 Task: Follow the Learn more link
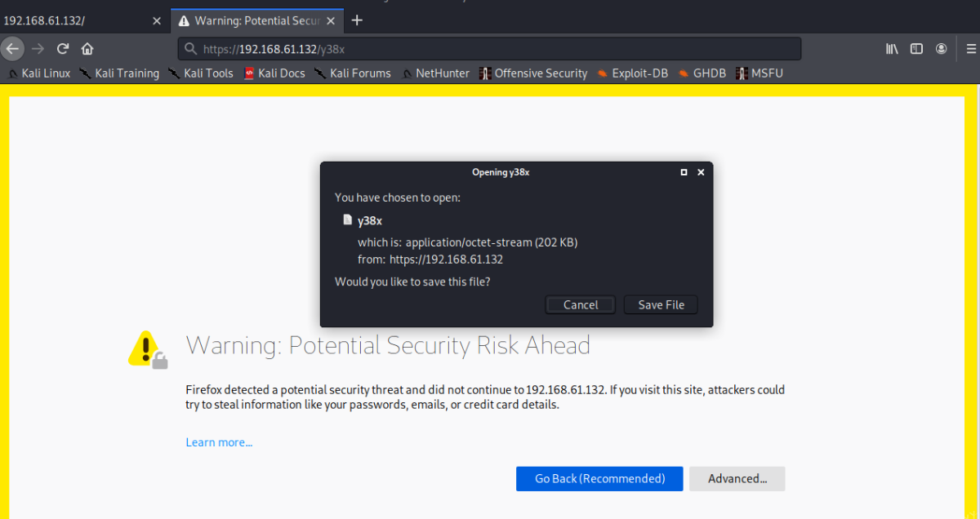tap(219, 442)
